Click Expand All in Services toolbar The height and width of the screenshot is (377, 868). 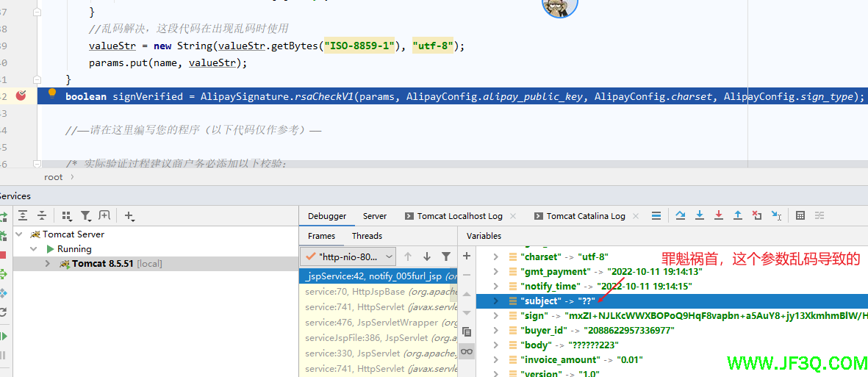[x=23, y=215]
